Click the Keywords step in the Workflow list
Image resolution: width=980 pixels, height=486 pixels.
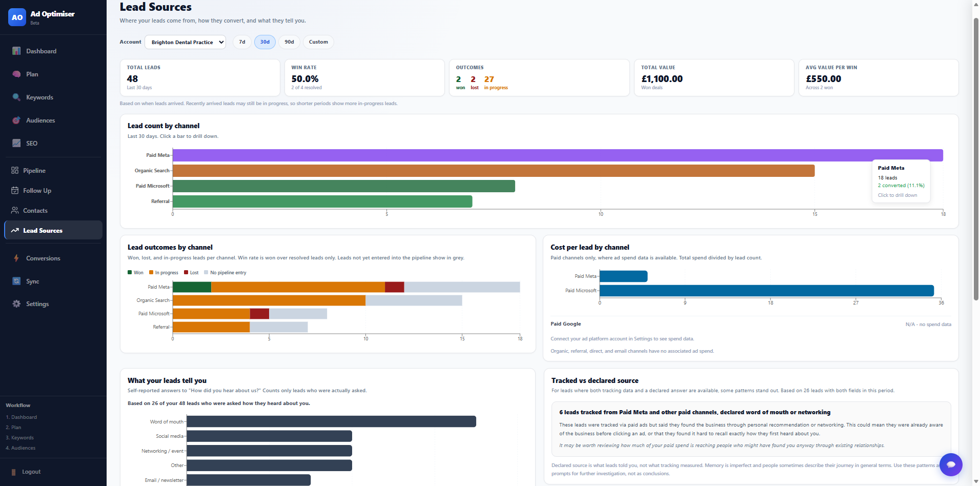coord(19,438)
